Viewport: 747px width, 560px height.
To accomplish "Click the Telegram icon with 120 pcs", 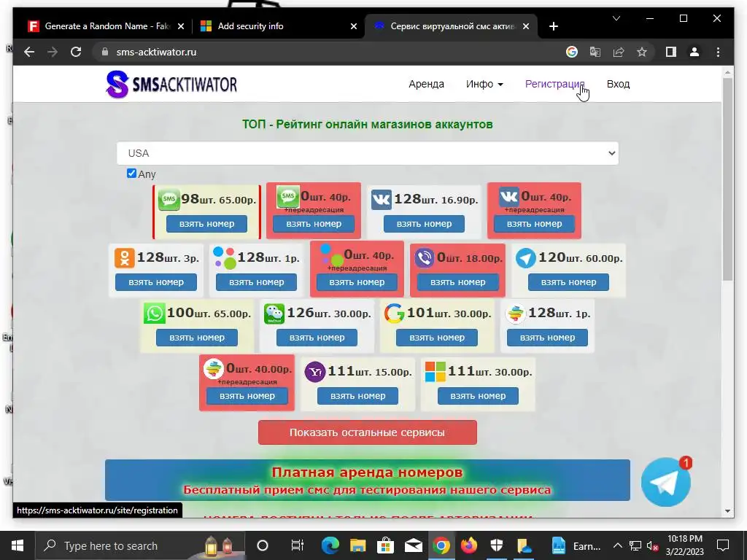I will (525, 258).
